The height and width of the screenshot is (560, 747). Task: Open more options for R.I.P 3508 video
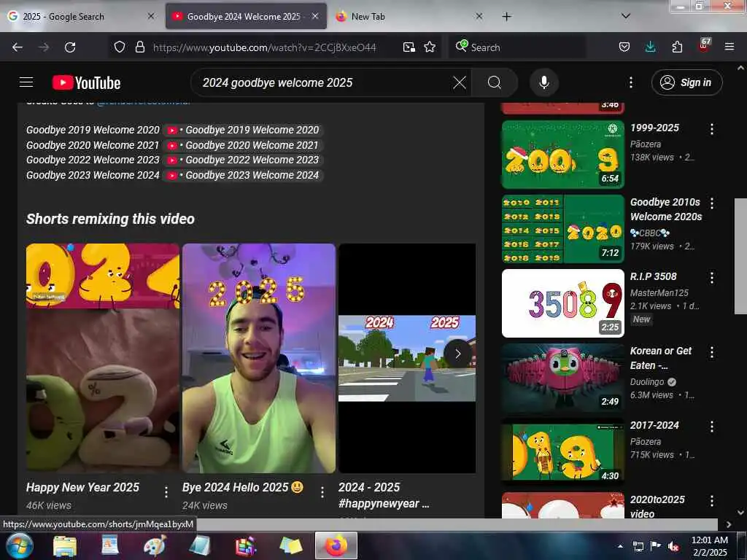pos(712,278)
